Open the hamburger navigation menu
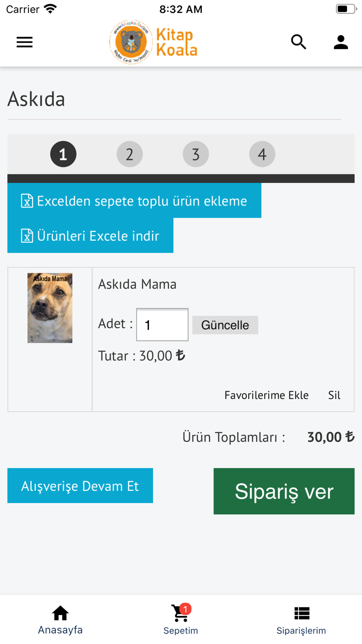 coord(24,42)
